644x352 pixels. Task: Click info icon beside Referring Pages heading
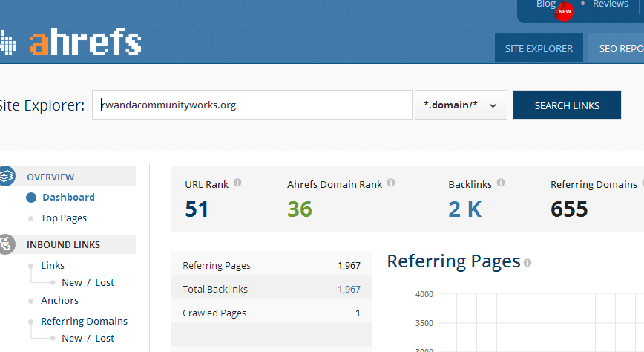pos(528,263)
